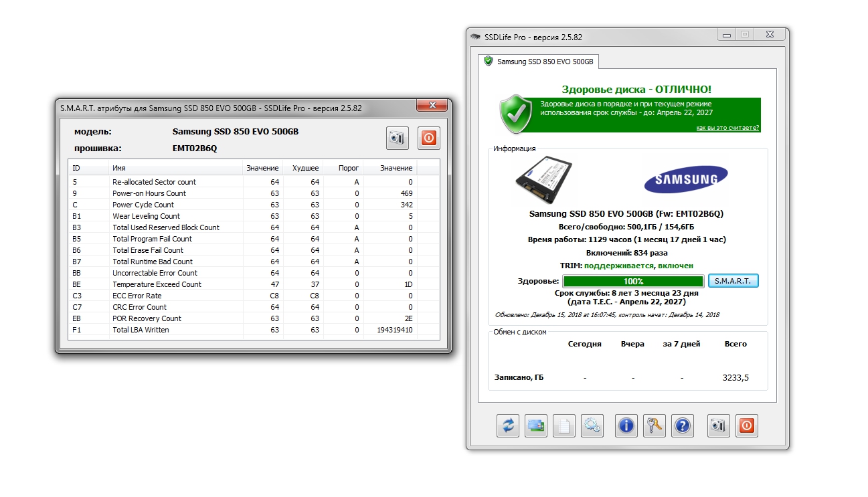Minimize the SSDLife Pro main window

coord(726,34)
